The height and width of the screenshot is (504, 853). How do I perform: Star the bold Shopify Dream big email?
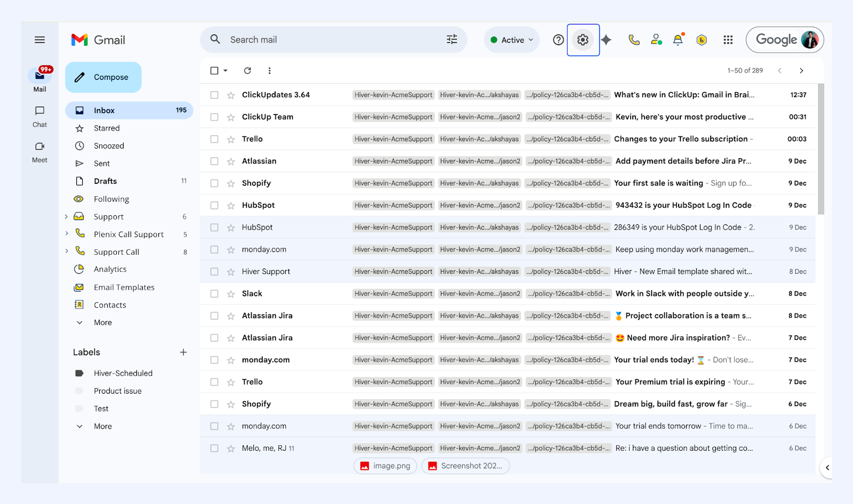pos(231,404)
